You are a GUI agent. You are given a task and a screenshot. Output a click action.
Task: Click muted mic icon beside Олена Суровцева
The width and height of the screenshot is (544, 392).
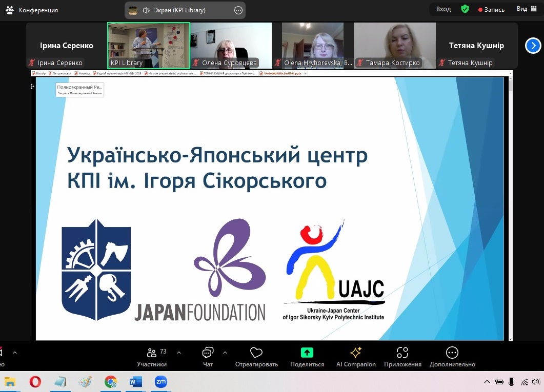click(196, 63)
